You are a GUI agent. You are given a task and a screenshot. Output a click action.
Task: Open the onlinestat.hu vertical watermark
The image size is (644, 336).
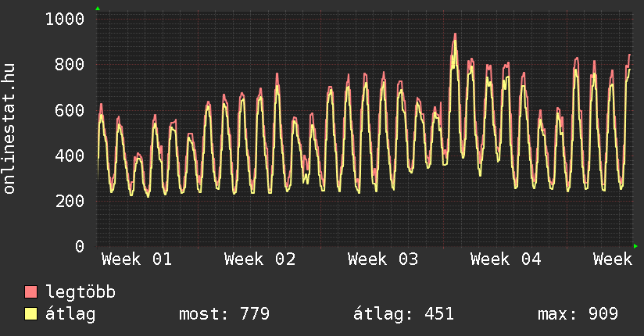(9, 130)
